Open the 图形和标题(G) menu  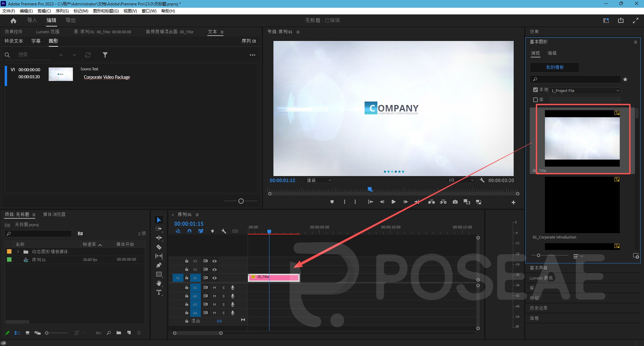(x=106, y=11)
